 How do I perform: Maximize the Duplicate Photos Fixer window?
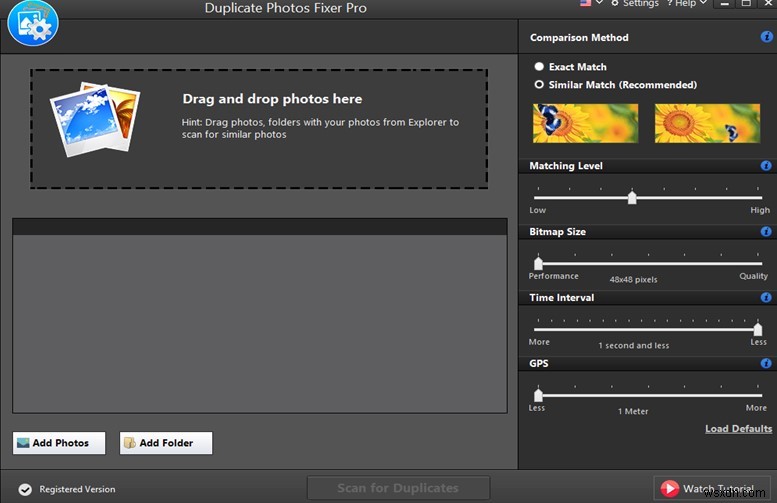[x=746, y=3]
